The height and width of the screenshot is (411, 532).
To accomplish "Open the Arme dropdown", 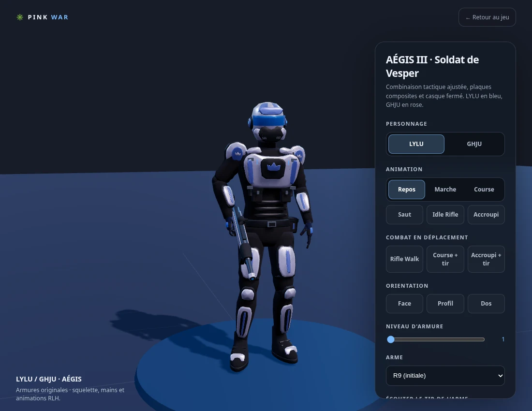I will pyautogui.click(x=445, y=376).
